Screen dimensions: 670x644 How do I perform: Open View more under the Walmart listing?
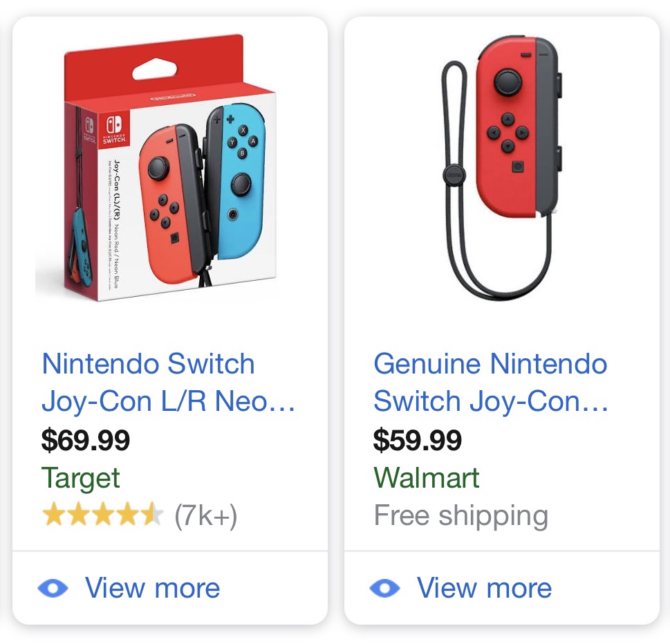(x=484, y=589)
